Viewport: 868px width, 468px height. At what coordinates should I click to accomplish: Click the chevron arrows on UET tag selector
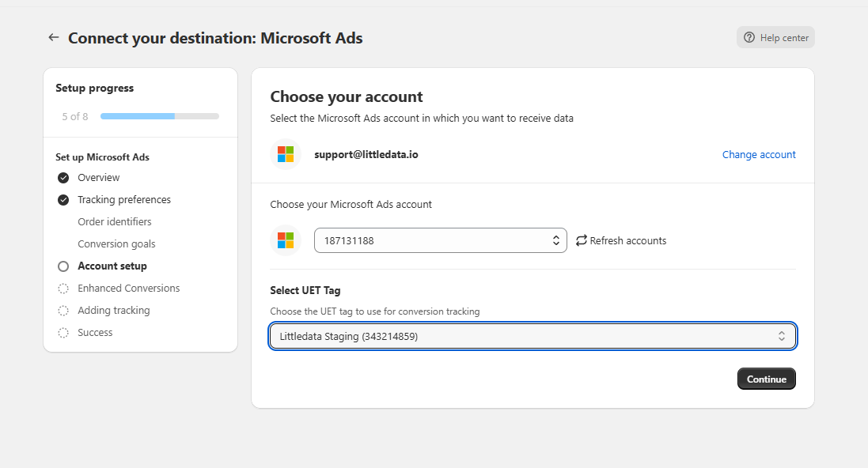781,336
